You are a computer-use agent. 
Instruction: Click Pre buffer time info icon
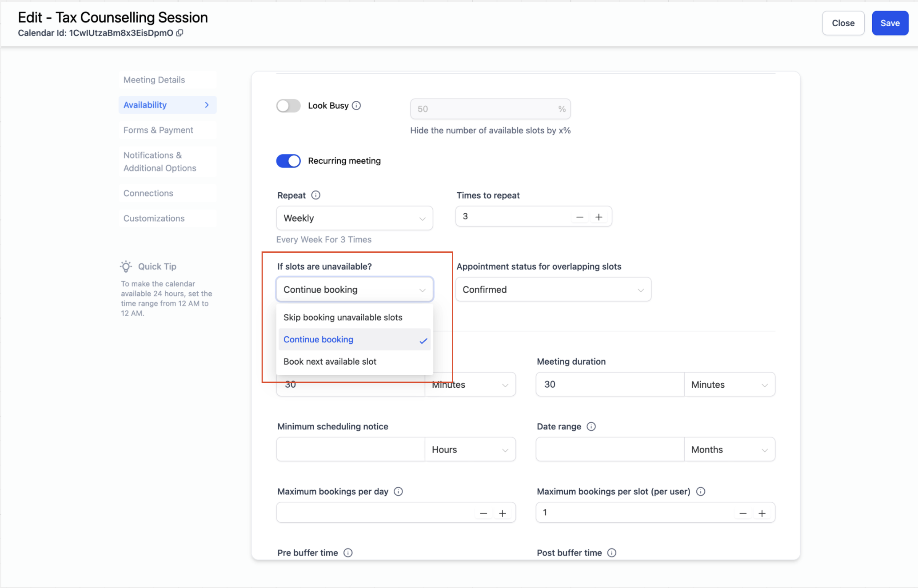tap(348, 552)
